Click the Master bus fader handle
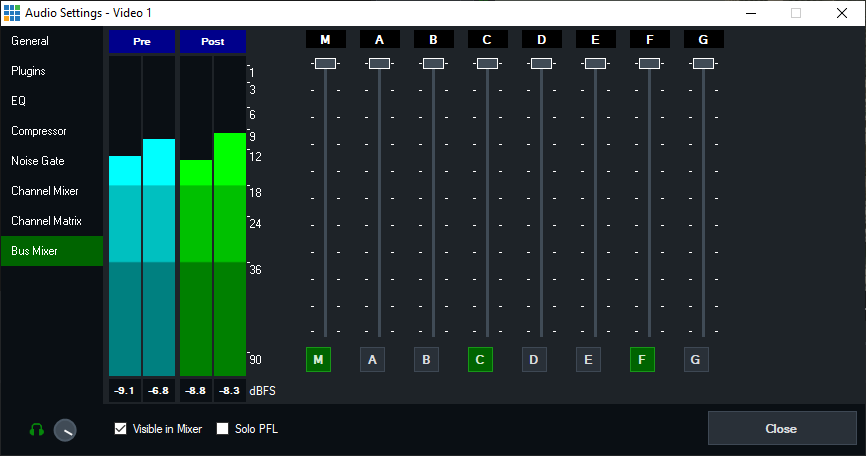Screen dimensions: 866x456 point(325,63)
